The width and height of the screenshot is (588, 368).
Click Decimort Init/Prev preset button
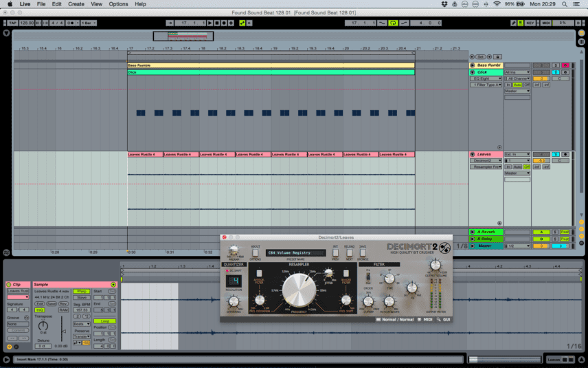[x=335, y=252]
